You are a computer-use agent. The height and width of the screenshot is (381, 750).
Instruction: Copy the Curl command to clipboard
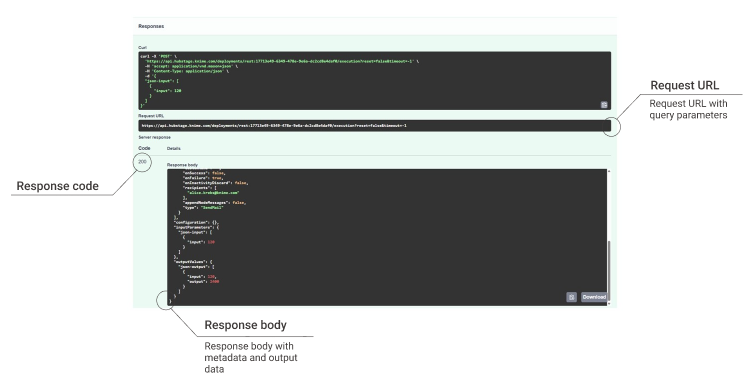(x=604, y=105)
